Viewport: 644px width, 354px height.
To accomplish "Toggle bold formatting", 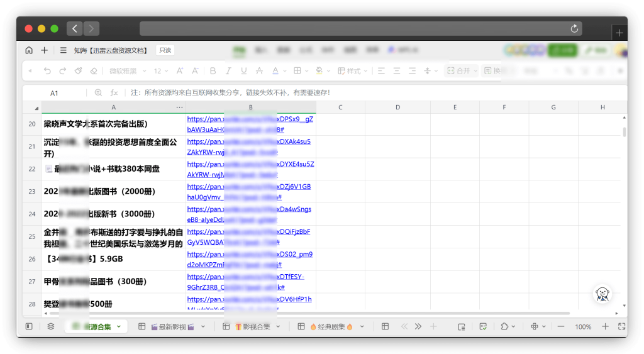I will (x=213, y=71).
